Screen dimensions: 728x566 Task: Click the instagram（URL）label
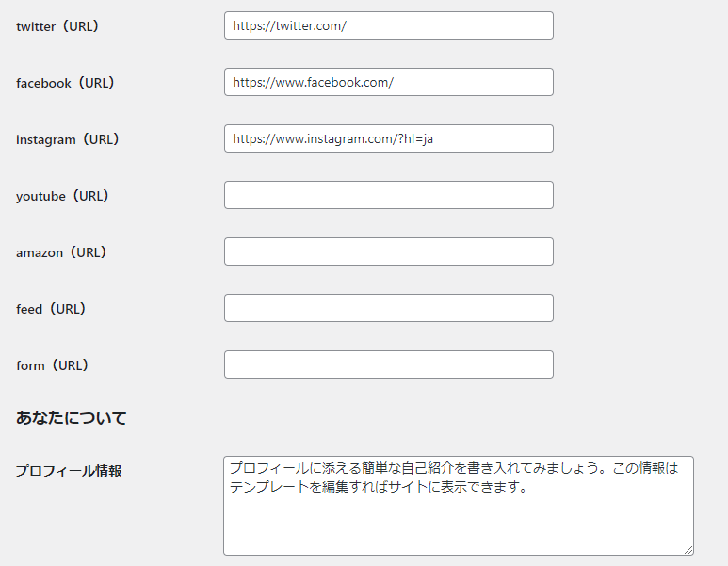(x=68, y=139)
